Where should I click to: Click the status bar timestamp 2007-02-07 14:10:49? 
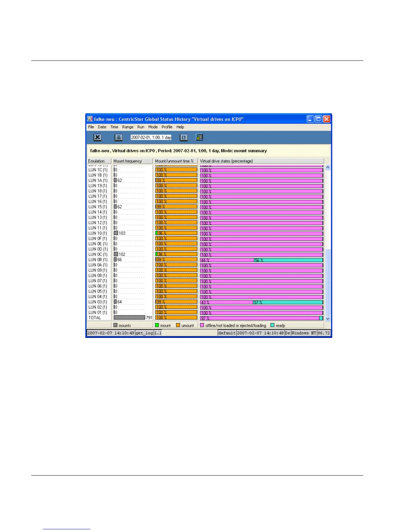point(111,333)
